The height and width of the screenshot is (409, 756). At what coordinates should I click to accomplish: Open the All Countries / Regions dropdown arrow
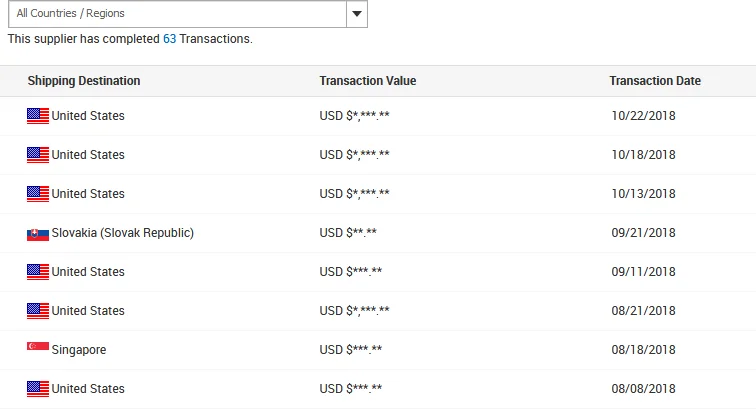pos(357,14)
